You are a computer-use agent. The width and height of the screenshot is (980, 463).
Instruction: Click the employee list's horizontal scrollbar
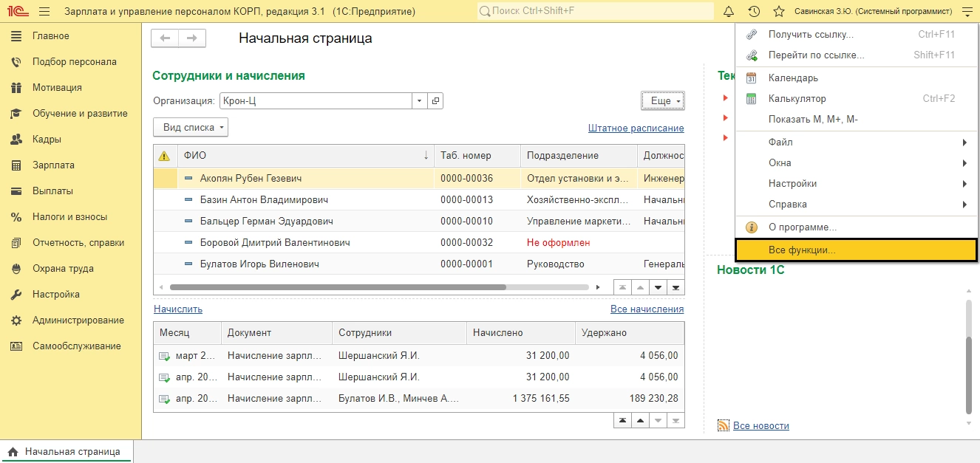[x=337, y=287]
